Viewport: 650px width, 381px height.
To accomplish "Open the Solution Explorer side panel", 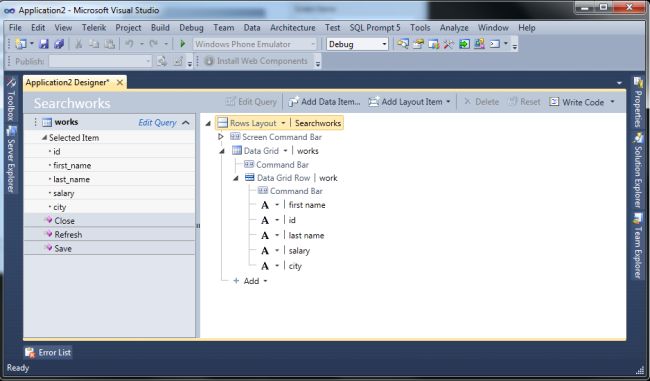I will coord(638,171).
